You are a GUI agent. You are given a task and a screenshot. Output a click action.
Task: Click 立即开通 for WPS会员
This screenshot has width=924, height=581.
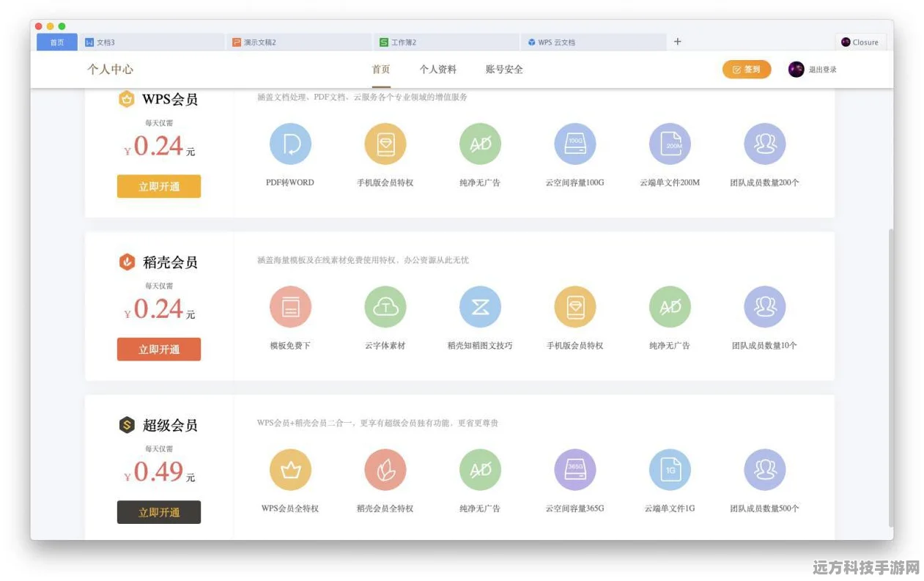click(x=159, y=187)
